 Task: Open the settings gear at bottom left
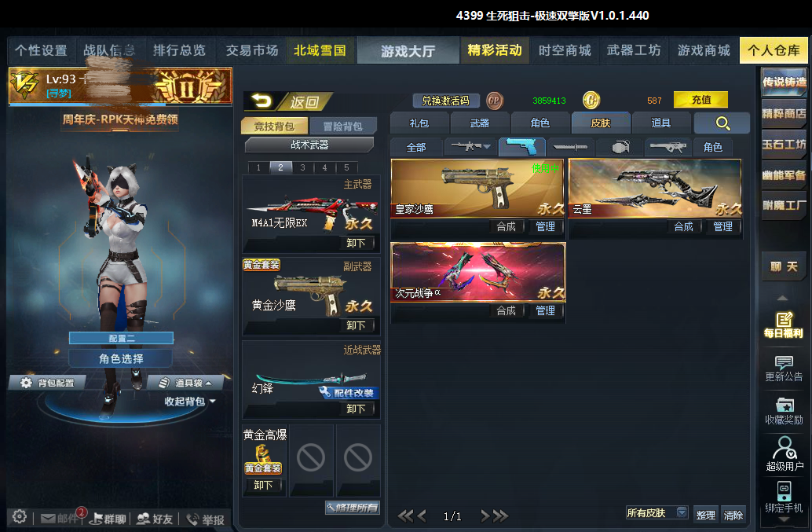20,516
